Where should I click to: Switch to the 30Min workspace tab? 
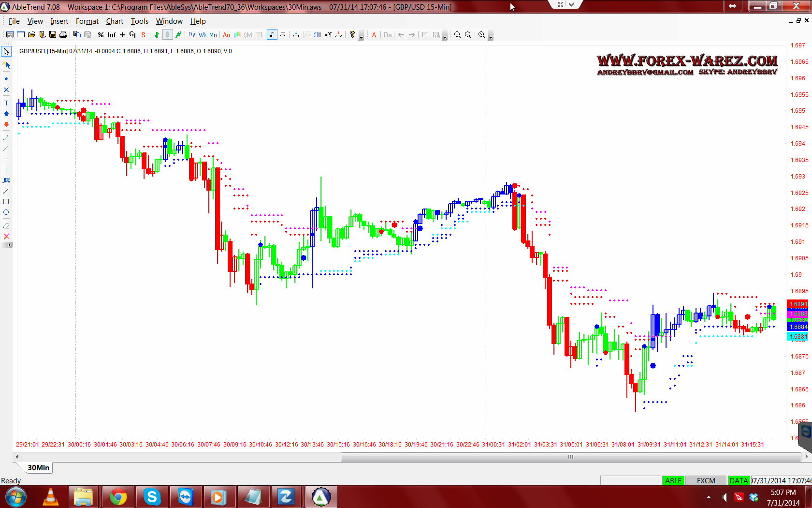(38, 467)
